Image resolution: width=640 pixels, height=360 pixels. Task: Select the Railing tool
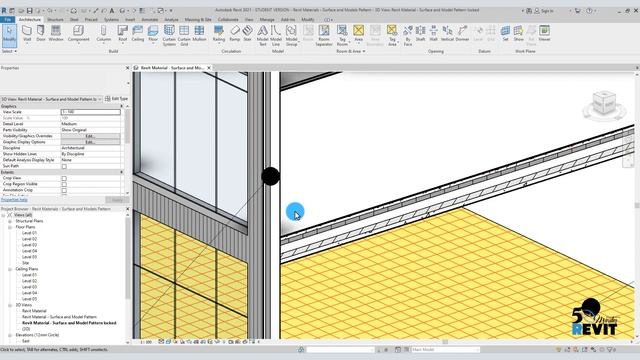point(219,34)
